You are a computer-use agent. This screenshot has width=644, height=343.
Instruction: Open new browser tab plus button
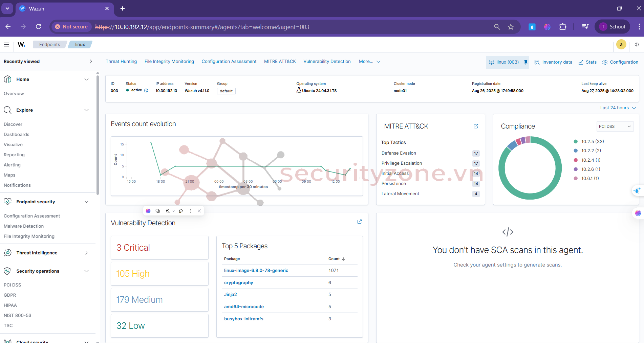click(x=123, y=8)
